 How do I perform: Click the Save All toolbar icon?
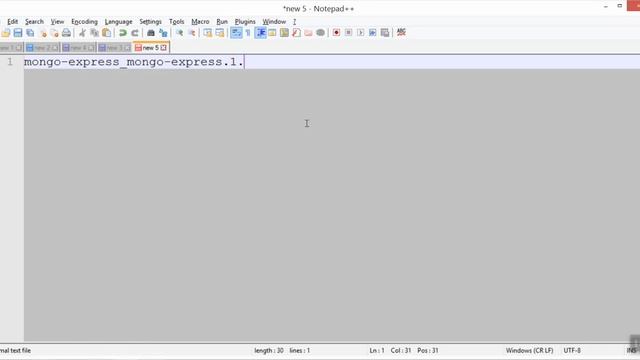30,33
